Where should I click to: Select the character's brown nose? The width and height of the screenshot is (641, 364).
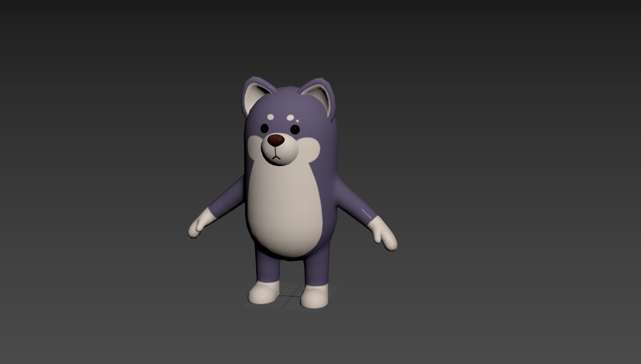[276, 140]
